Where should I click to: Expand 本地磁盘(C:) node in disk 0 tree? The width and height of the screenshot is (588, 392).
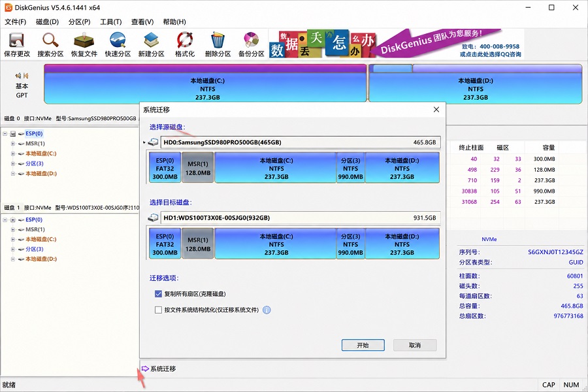[x=13, y=154]
